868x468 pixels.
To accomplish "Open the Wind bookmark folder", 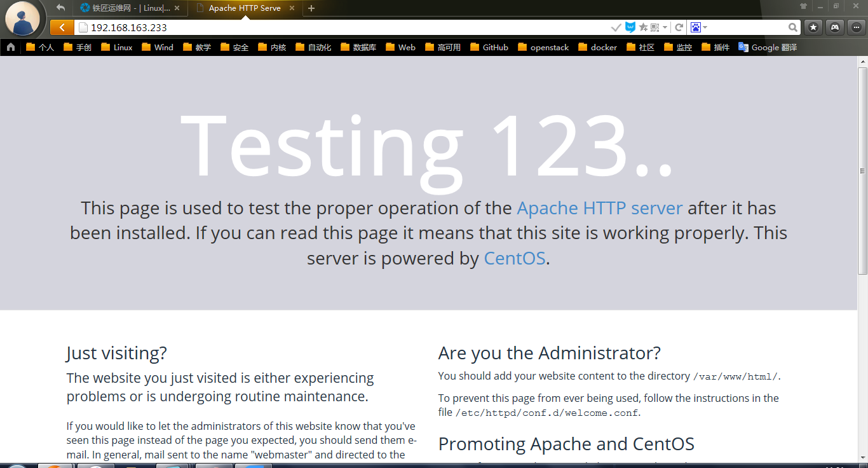I will [x=158, y=47].
